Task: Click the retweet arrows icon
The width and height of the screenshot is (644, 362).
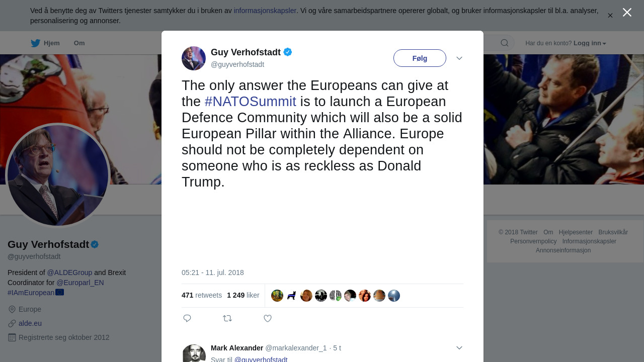Action: tap(227, 318)
